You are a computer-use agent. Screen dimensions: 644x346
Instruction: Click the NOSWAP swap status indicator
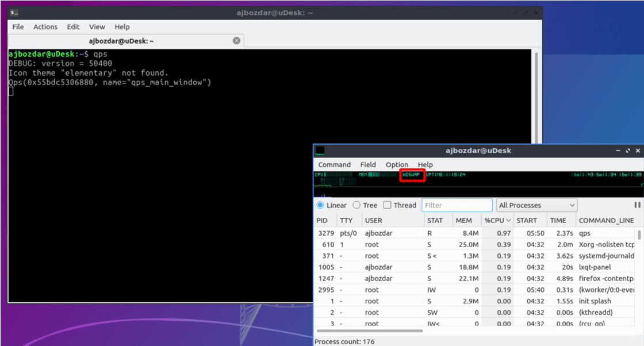[411, 175]
